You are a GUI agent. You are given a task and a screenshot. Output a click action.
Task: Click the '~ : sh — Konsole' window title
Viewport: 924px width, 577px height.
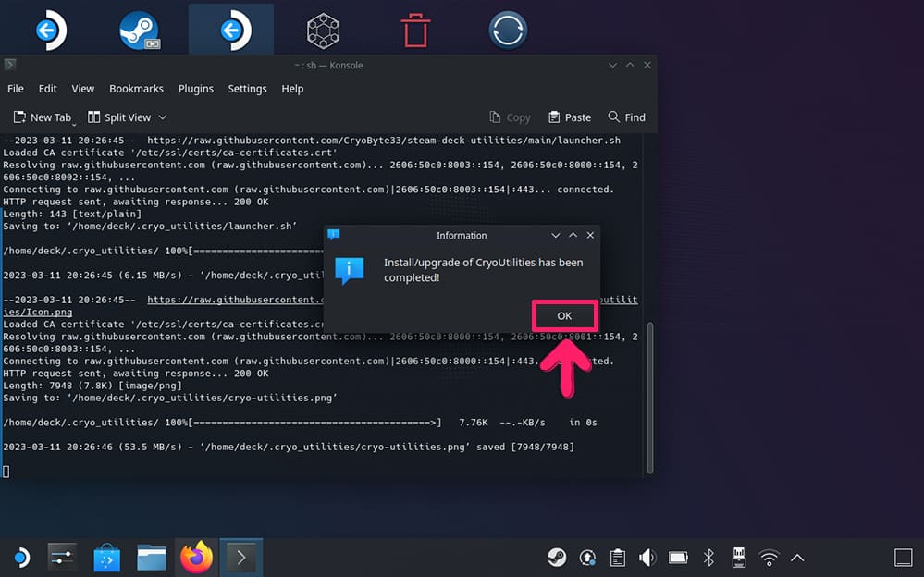pyautogui.click(x=329, y=65)
